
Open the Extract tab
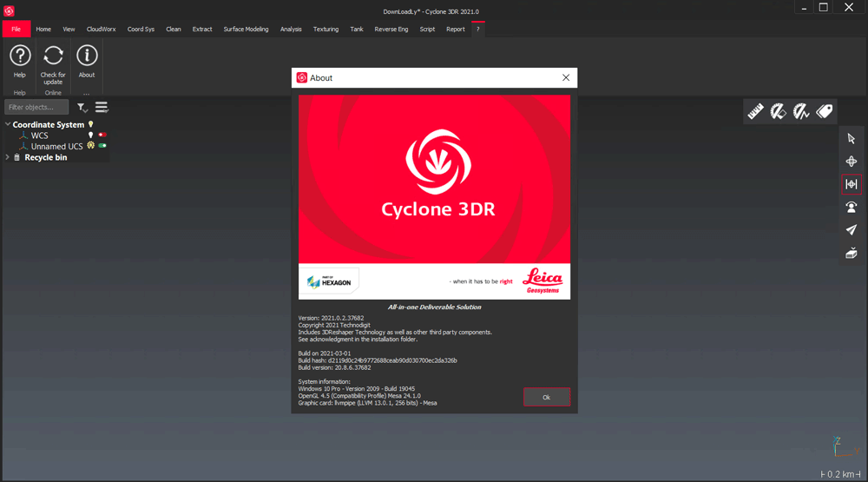tap(202, 30)
